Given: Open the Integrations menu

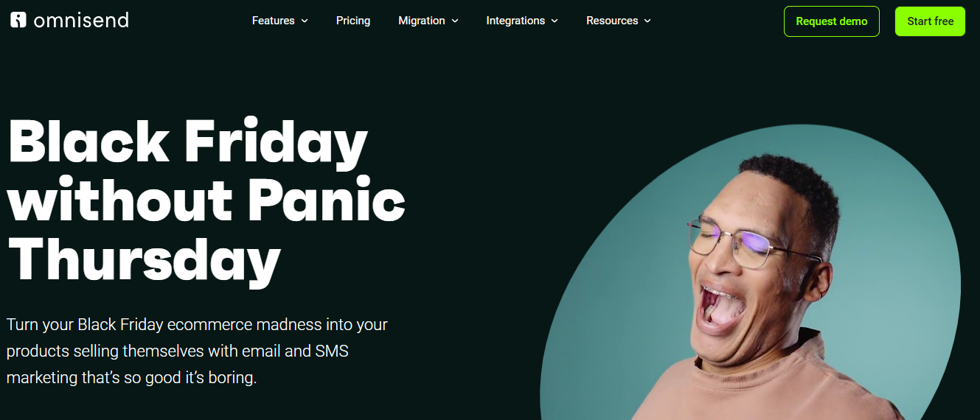Looking at the screenshot, I should (x=515, y=21).
